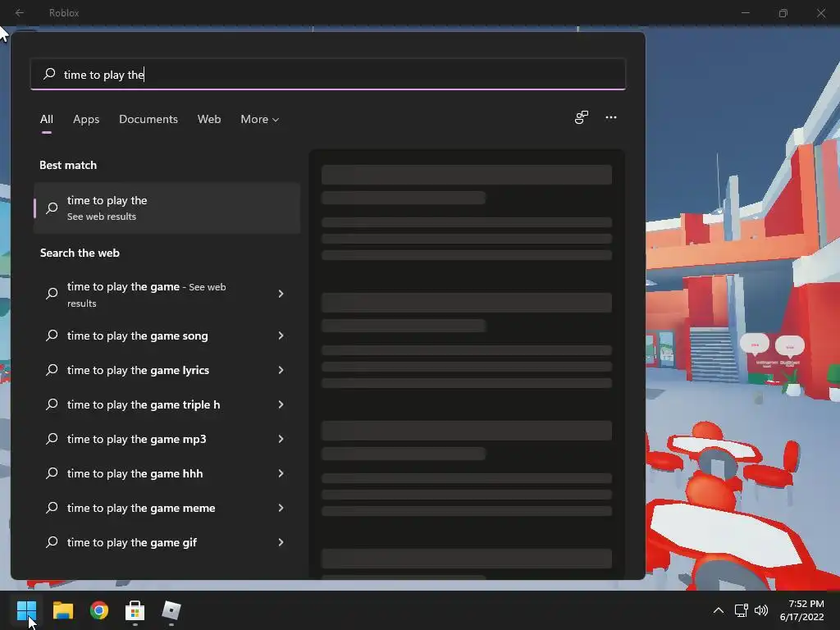Select 'time to play the game mp3' suggestion
Viewport: 840px width, 630px height.
[x=167, y=440]
